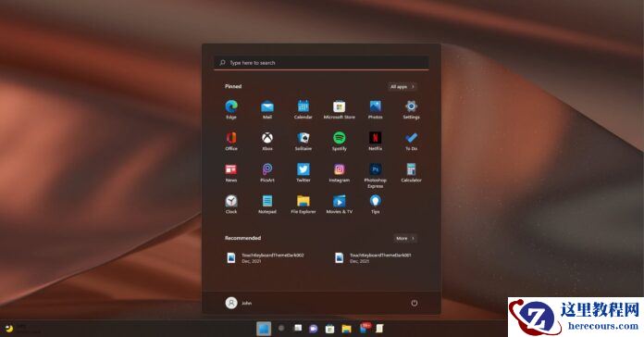This screenshot has height=337, width=644.
Task: Click the Type here to search box
Action: [x=321, y=62]
